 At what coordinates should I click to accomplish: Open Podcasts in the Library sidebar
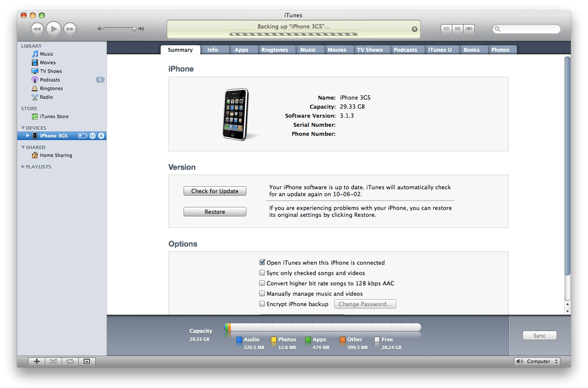(49, 79)
